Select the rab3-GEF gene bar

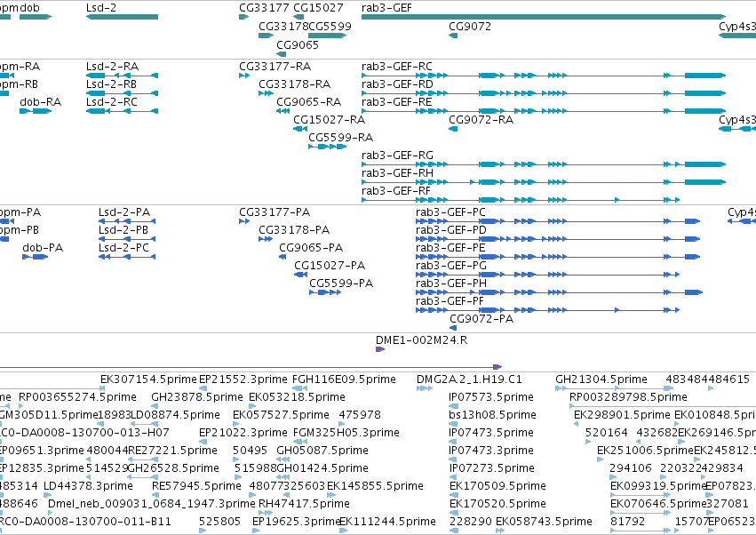[544, 17]
